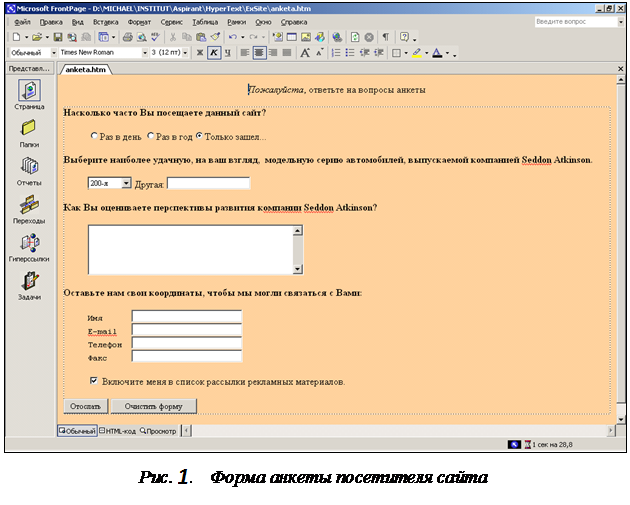Click the Insert Table toolbar icon

[x=292, y=37]
